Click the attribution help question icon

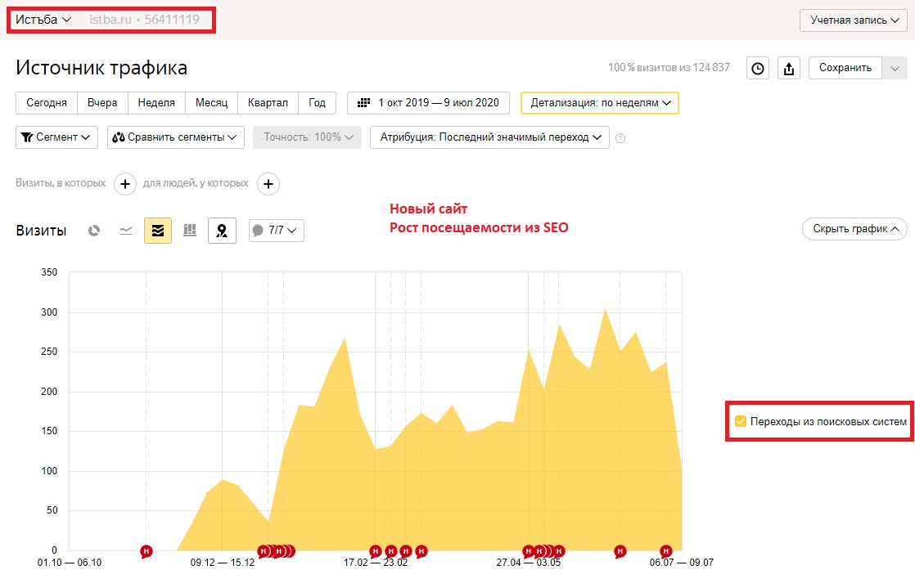pos(620,138)
